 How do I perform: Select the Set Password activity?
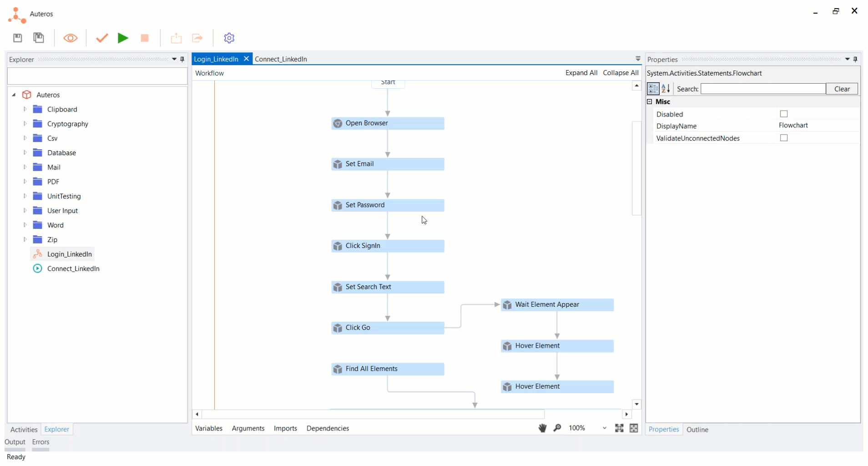tap(388, 205)
